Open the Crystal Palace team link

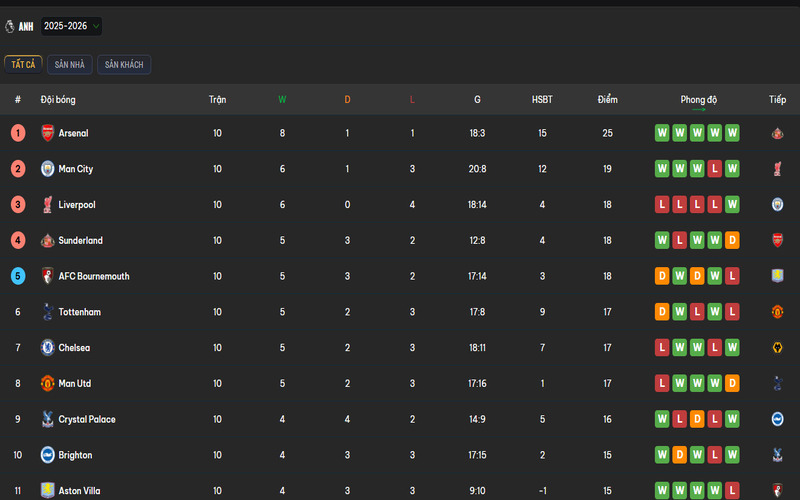click(x=87, y=420)
